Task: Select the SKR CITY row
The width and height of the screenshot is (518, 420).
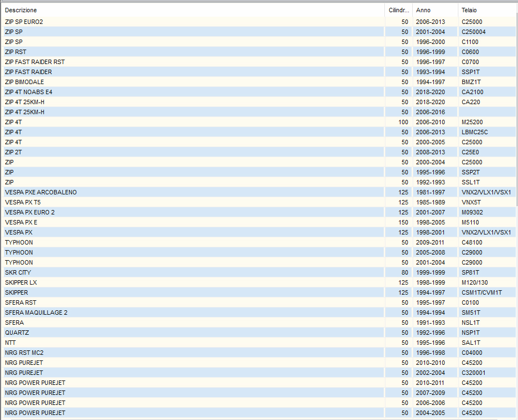Action: (258, 272)
